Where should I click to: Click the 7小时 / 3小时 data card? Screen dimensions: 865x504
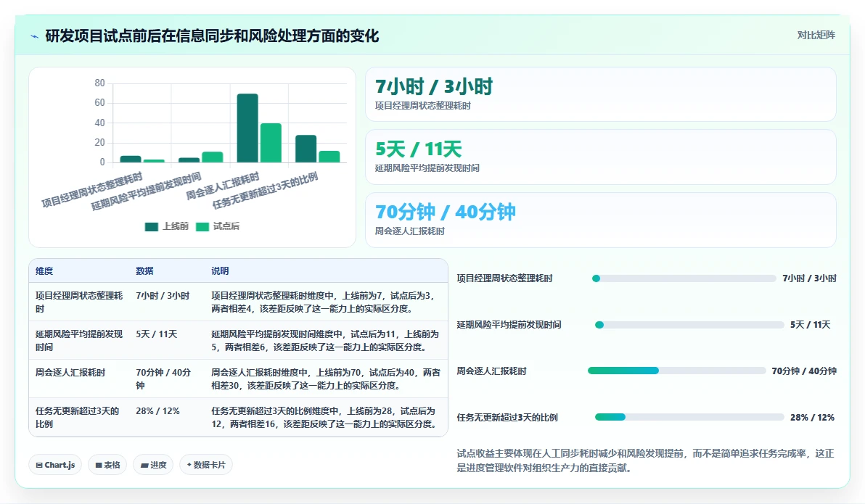point(600,94)
